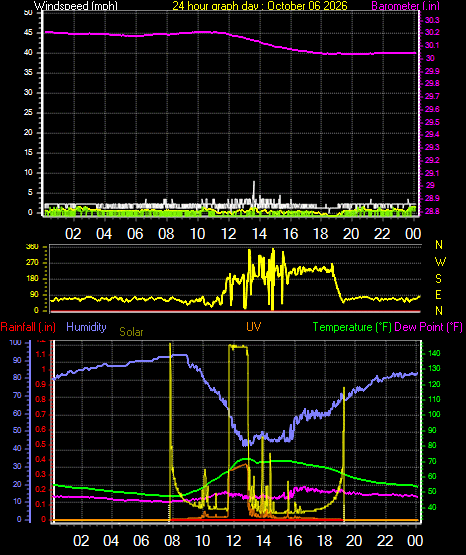Viewport: 466px width, 555px height.
Task: Select the red 0.7 rainfall axis value
Action: click(41, 414)
